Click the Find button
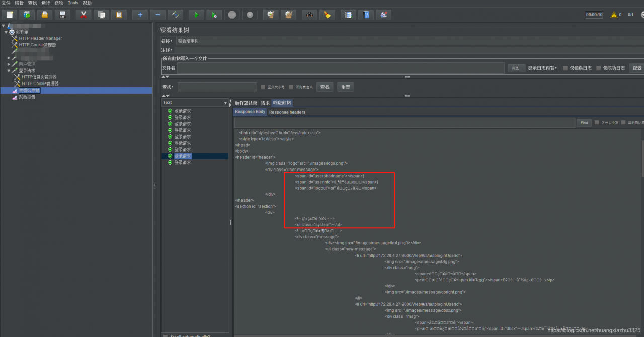The image size is (644, 337). 584,122
